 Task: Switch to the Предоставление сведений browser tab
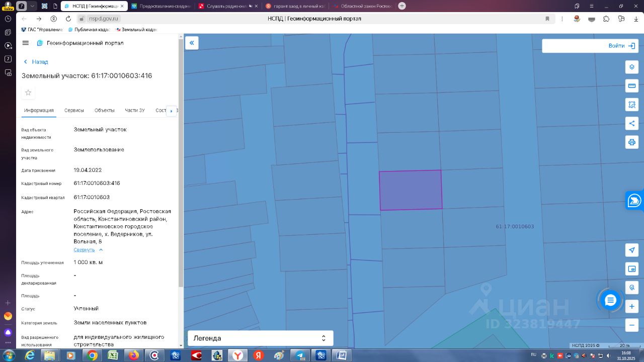tap(161, 6)
